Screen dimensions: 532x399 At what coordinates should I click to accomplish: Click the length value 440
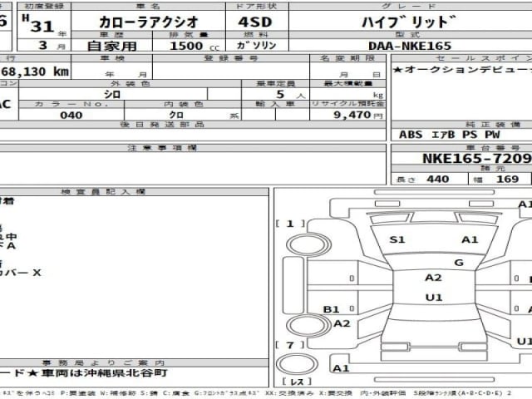438,179
